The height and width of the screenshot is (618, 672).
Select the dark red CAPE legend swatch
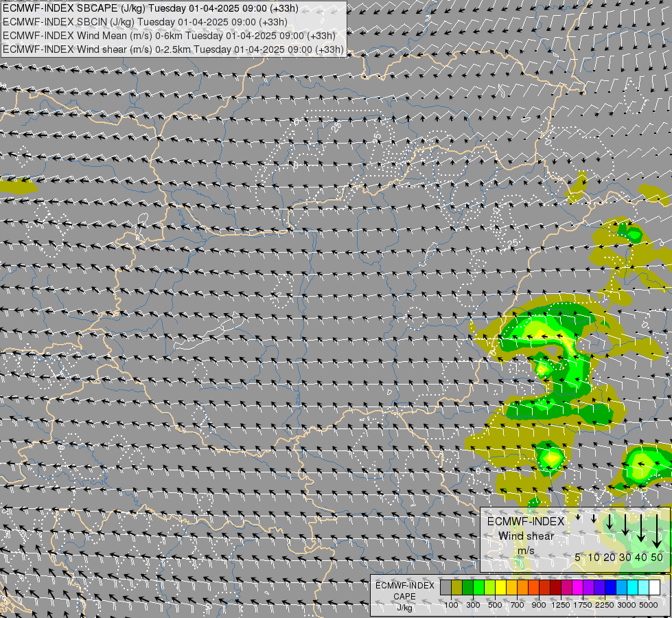click(556, 587)
